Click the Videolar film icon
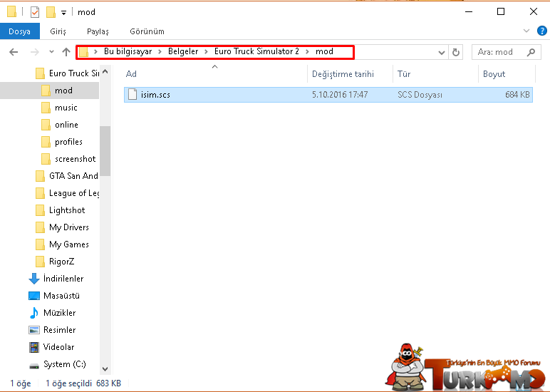550x392 pixels. [x=34, y=347]
